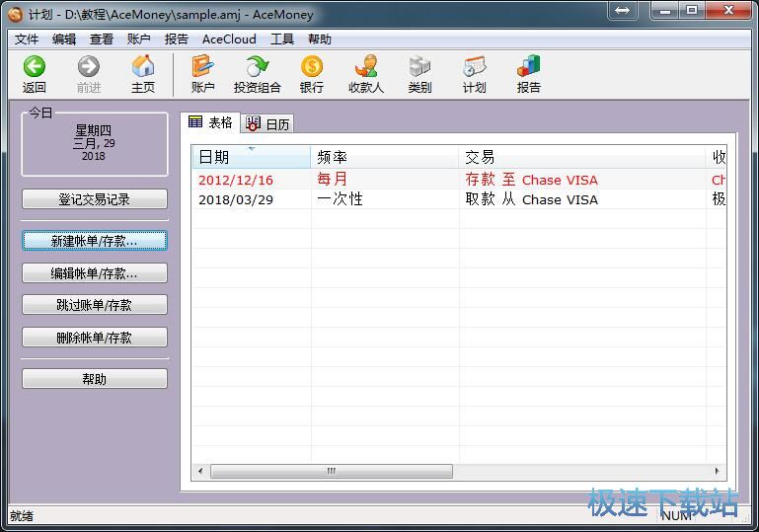Open the 编辑 menu
The width and height of the screenshot is (759, 532).
click(x=64, y=39)
